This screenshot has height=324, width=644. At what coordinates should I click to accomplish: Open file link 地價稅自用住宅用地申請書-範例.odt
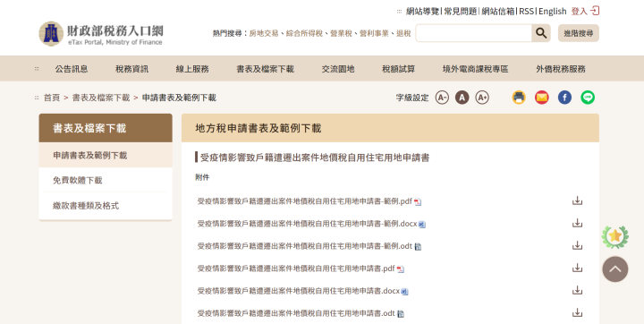point(305,246)
